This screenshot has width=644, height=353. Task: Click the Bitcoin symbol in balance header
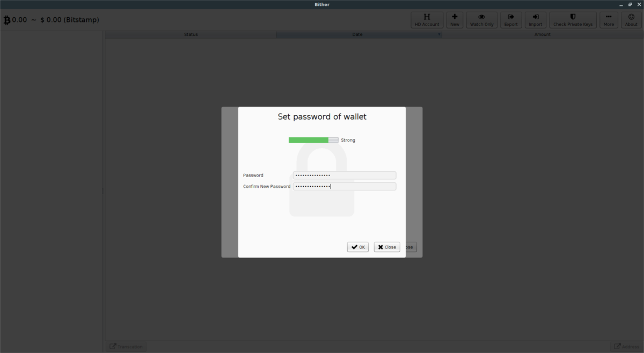7,20
